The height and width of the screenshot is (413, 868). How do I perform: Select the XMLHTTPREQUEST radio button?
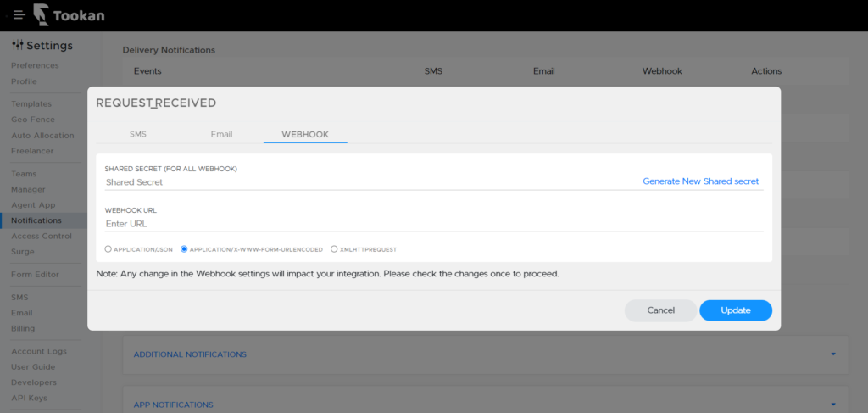[334, 249]
